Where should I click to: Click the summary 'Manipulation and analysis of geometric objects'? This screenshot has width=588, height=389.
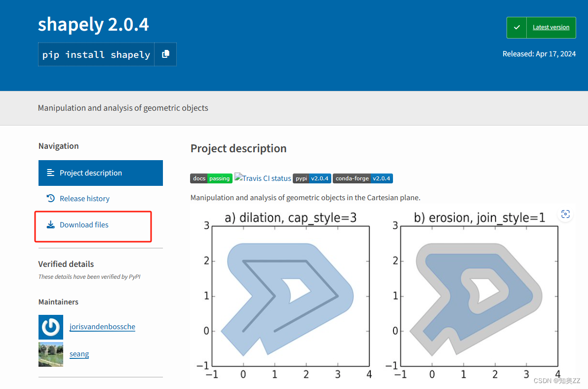point(123,108)
